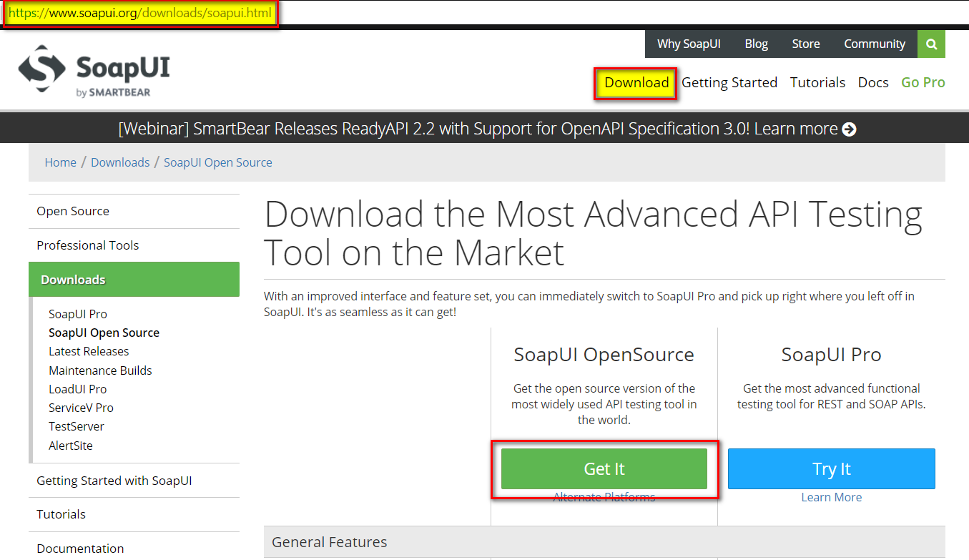This screenshot has width=969, height=560.
Task: Navigate to Home breadcrumb
Action: 60,162
